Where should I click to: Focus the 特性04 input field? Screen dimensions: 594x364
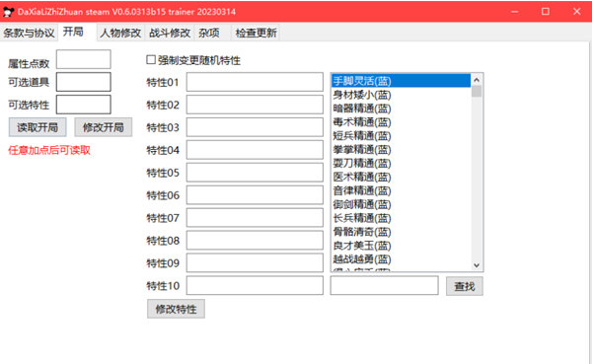click(255, 150)
